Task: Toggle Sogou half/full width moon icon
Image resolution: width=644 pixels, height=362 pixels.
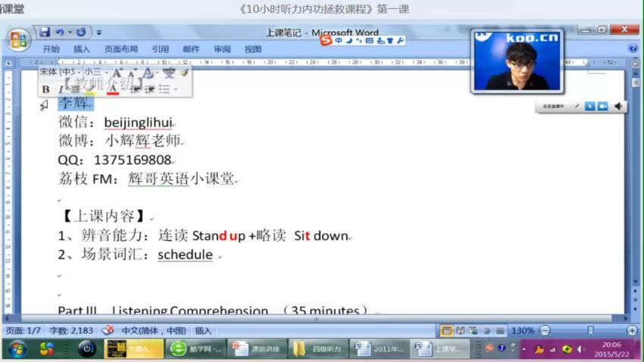Action: coord(349,40)
